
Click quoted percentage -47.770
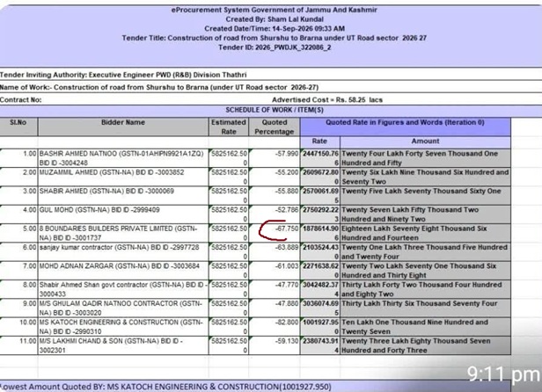(x=275, y=289)
